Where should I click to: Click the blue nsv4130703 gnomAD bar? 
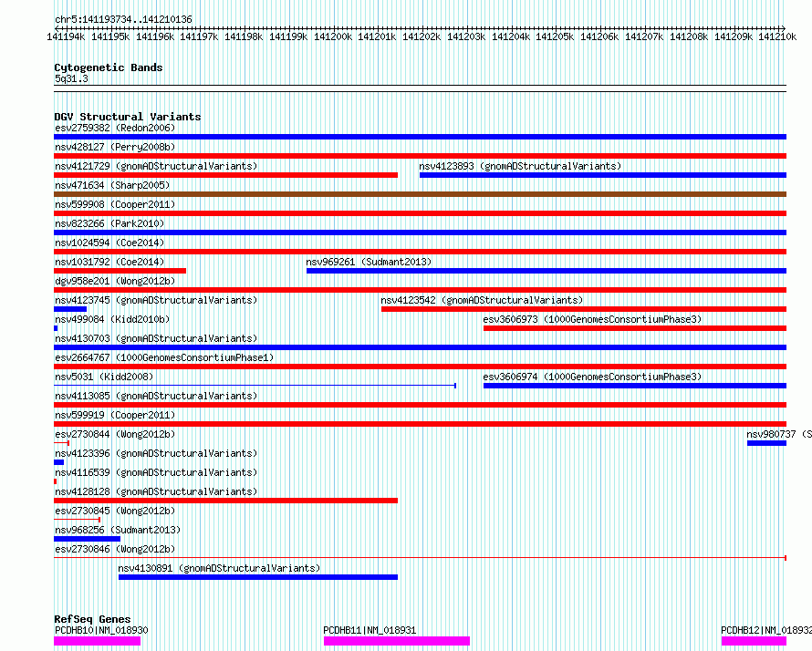tap(420, 347)
